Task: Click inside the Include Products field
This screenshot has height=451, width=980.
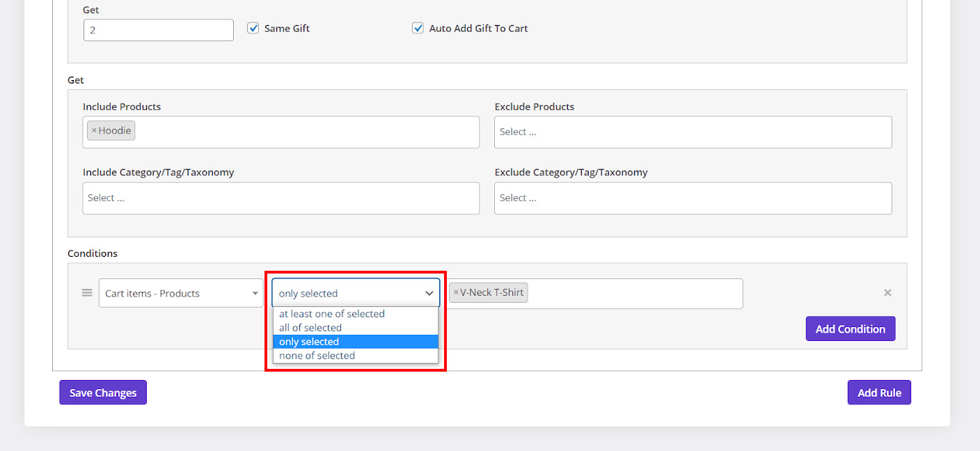Action: pyautogui.click(x=306, y=132)
